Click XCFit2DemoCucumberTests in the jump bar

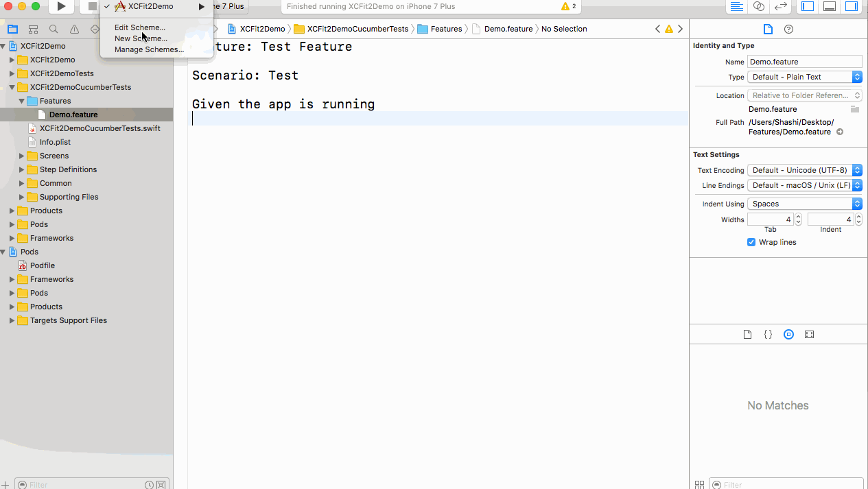pos(351,29)
